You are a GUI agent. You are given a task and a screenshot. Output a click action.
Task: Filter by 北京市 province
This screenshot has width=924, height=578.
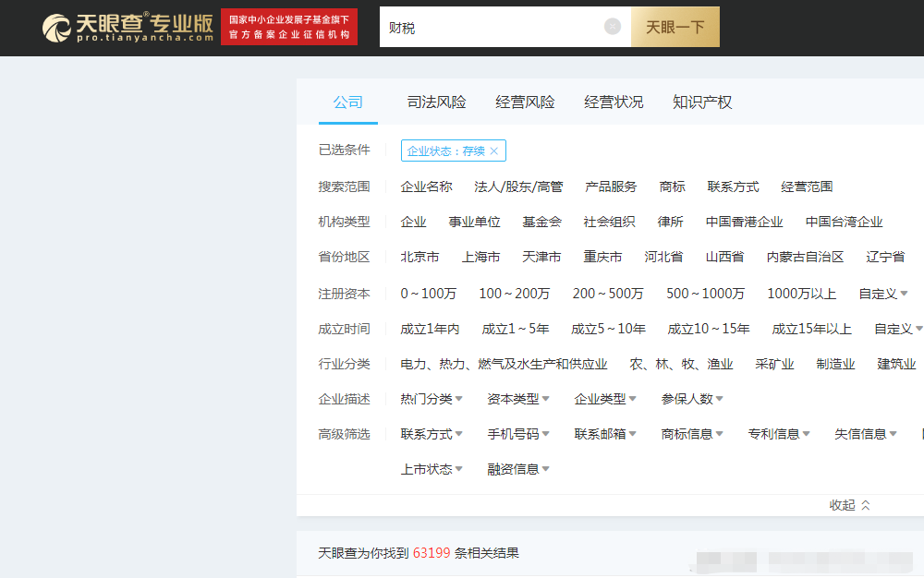(x=419, y=257)
